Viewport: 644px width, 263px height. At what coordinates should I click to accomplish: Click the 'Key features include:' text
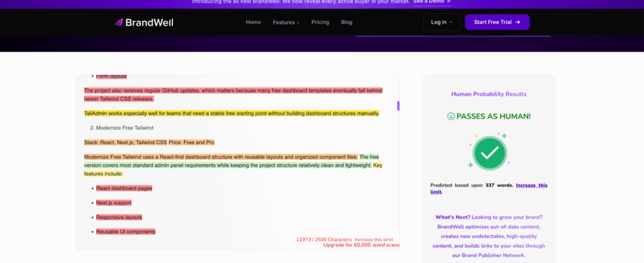point(234,170)
